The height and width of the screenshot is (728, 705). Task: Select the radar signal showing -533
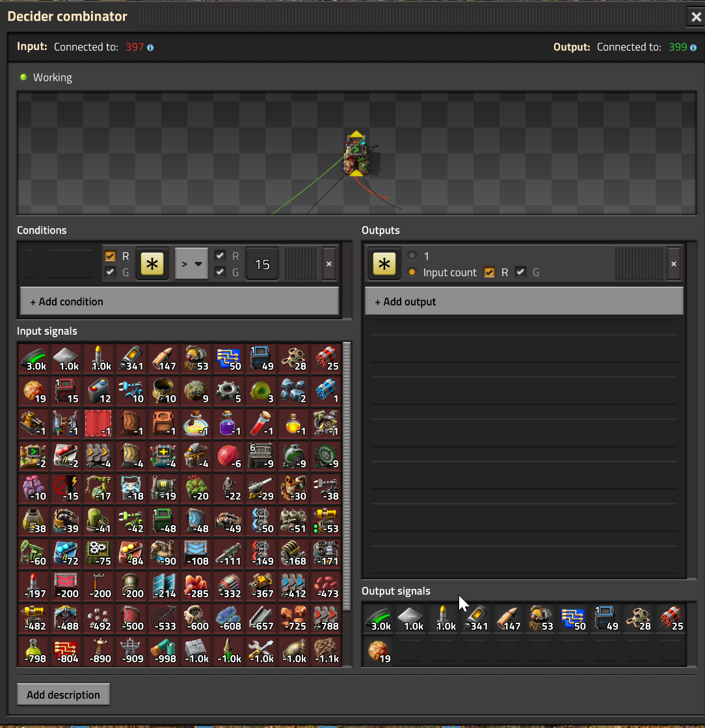coord(163,618)
